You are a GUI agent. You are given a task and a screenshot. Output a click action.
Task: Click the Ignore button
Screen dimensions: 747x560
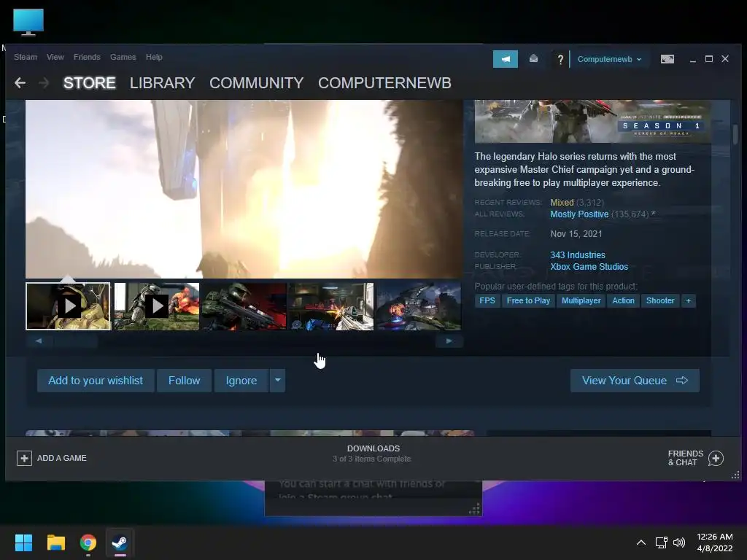241,380
